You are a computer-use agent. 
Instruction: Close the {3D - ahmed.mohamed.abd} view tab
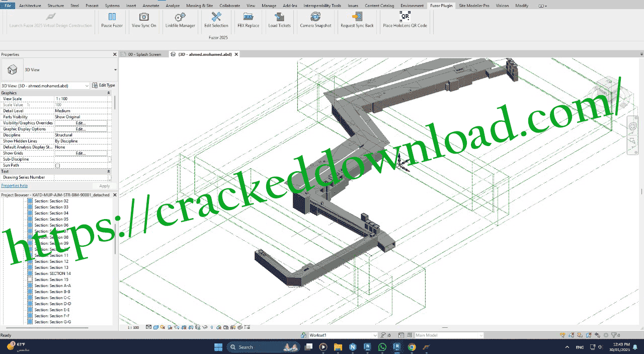[236, 54]
